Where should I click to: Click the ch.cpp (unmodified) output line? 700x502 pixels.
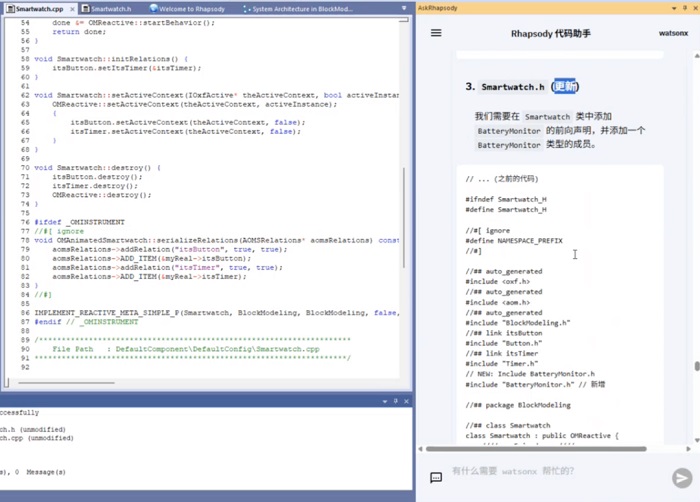coord(37,438)
